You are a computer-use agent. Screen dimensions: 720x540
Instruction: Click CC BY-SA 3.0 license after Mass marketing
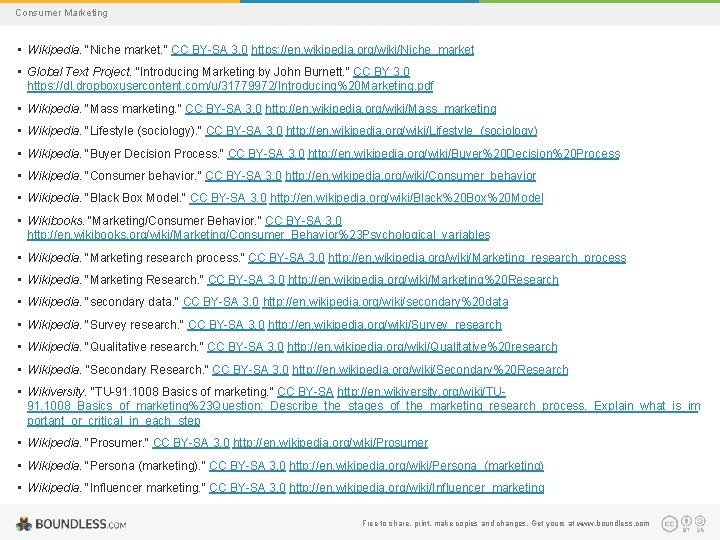[224, 109]
